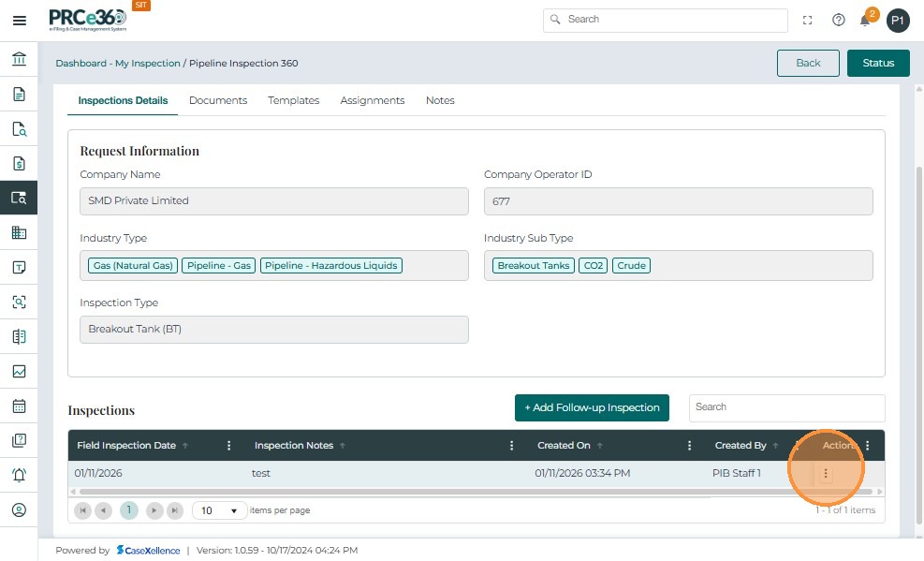Viewport: 924px width, 561px height.
Task: Open Inspection Notes column options menu
Action: 511,446
